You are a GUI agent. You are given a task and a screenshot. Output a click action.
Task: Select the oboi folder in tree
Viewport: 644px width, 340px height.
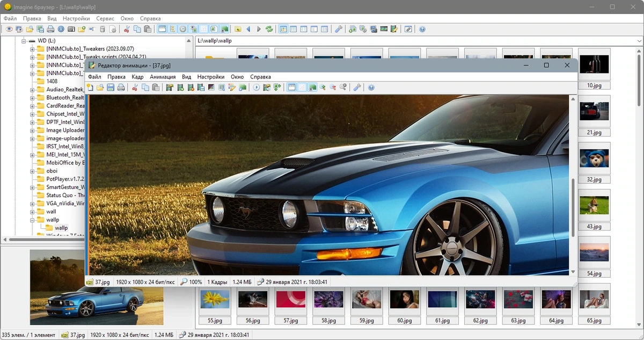(52, 171)
